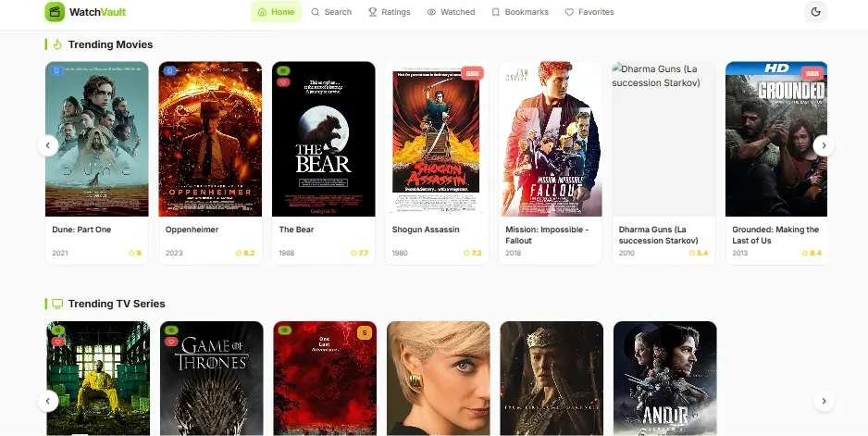Open the Grounded Last of Us poster
The image size is (868, 436).
point(776,139)
